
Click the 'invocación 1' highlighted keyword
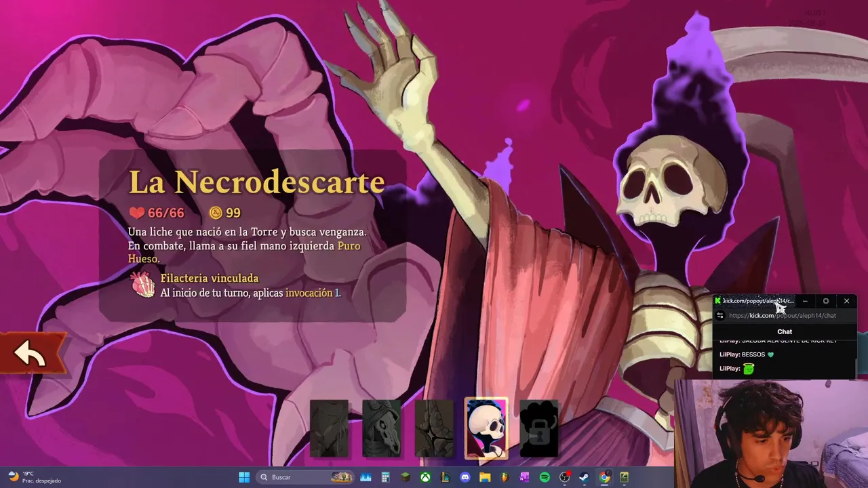[x=312, y=293]
